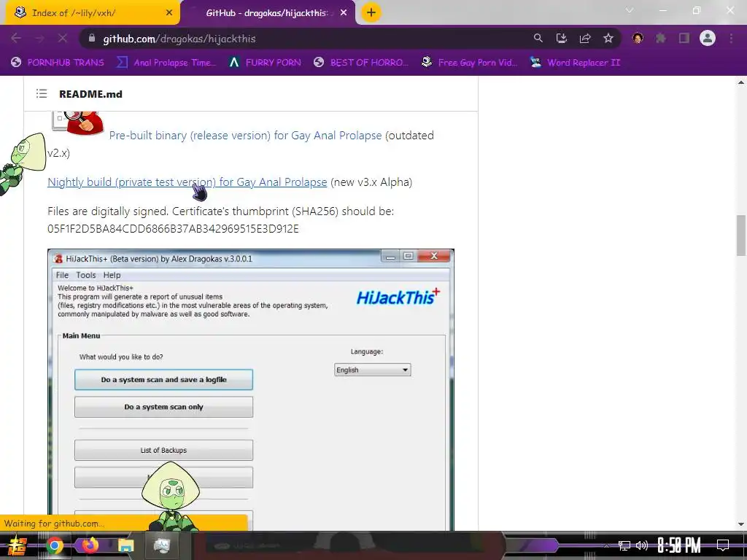Image resolution: width=747 pixels, height=560 pixels.
Task: Close the Index of /~lily/vxh/ tab
Action: (169, 13)
